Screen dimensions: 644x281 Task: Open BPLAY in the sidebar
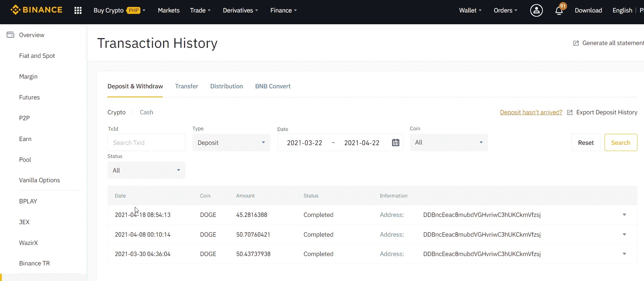28,201
